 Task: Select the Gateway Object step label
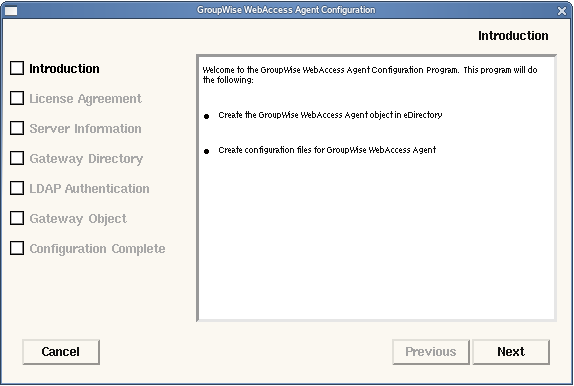[x=78, y=219]
